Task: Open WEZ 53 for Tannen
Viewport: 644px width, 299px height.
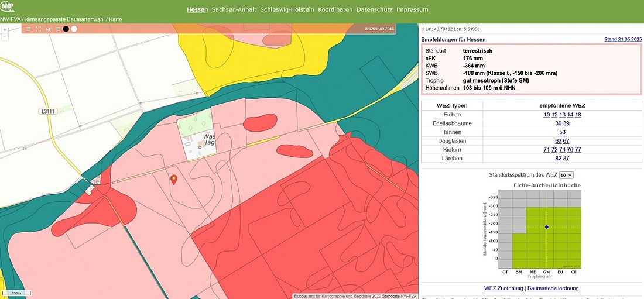Action: click(x=562, y=132)
